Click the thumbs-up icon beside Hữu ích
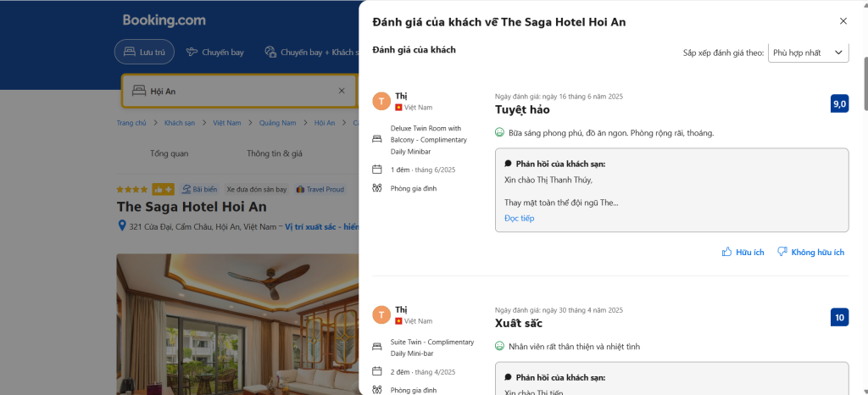The height and width of the screenshot is (395, 868). tap(726, 253)
